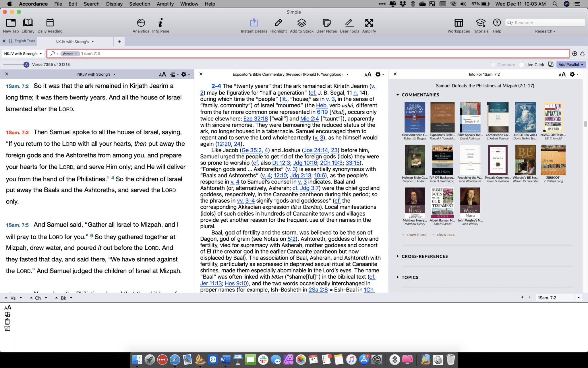Toggle the Live Click checkbox
588x368 pixels.
522,65
